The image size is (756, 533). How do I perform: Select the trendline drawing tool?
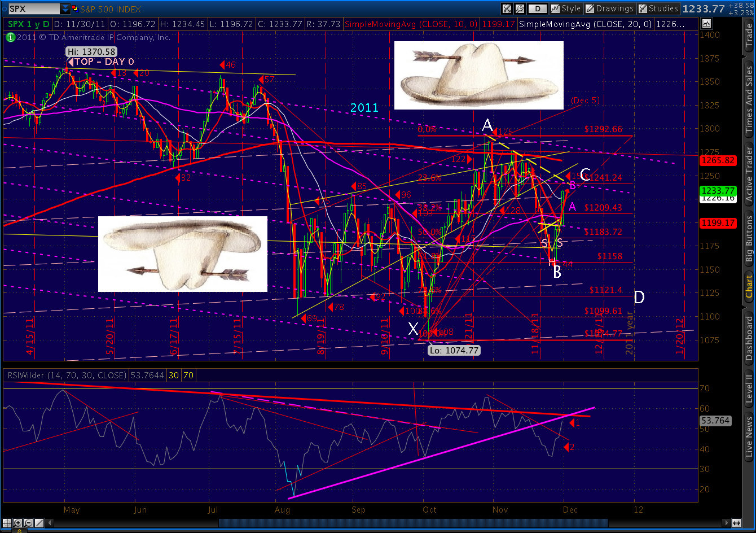[38, 523]
